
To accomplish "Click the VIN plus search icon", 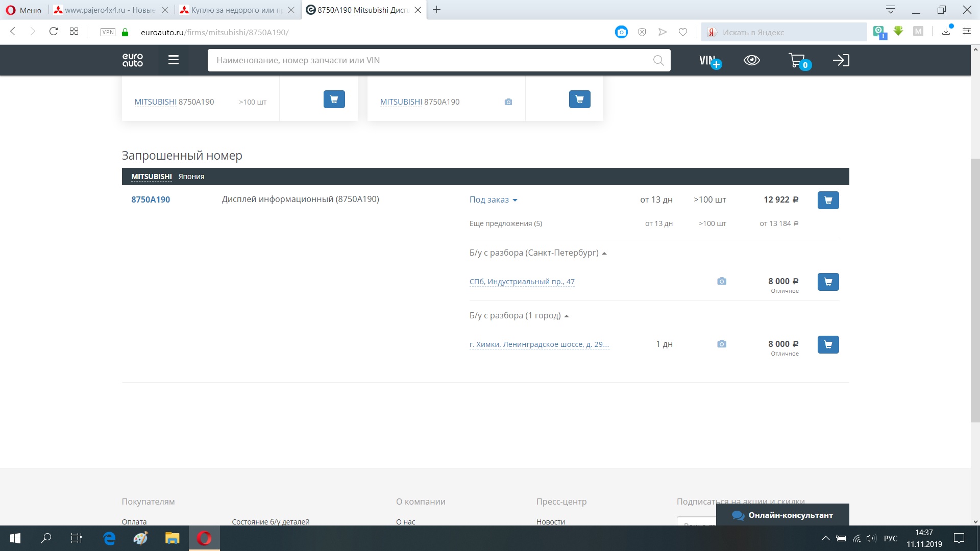I will click(709, 61).
